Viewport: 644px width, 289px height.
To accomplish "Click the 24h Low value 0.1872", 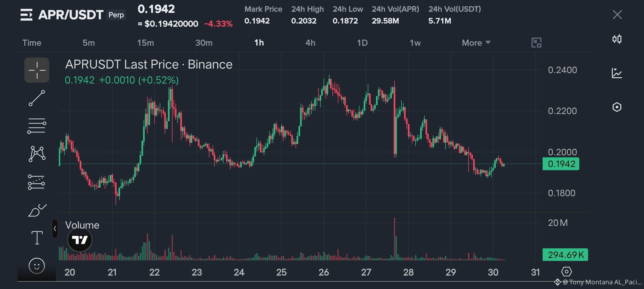I will click(345, 21).
